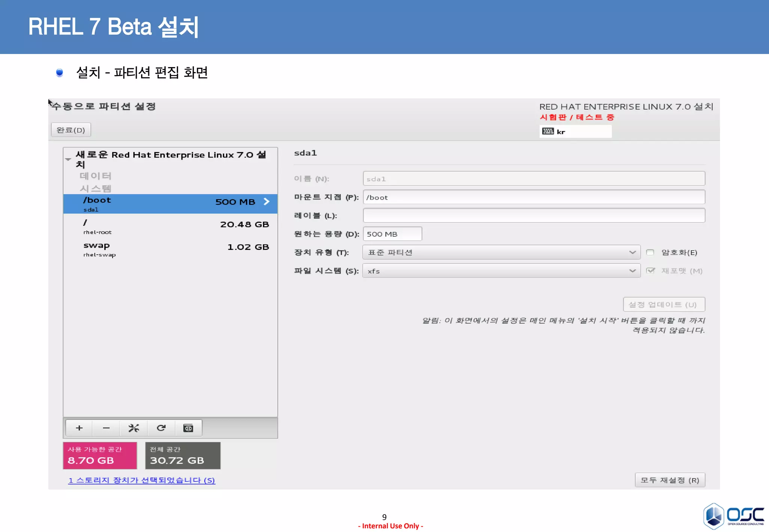The image size is (769, 532).
Task: Select the / rhel-root 20.48 GB partition
Action: (170, 227)
